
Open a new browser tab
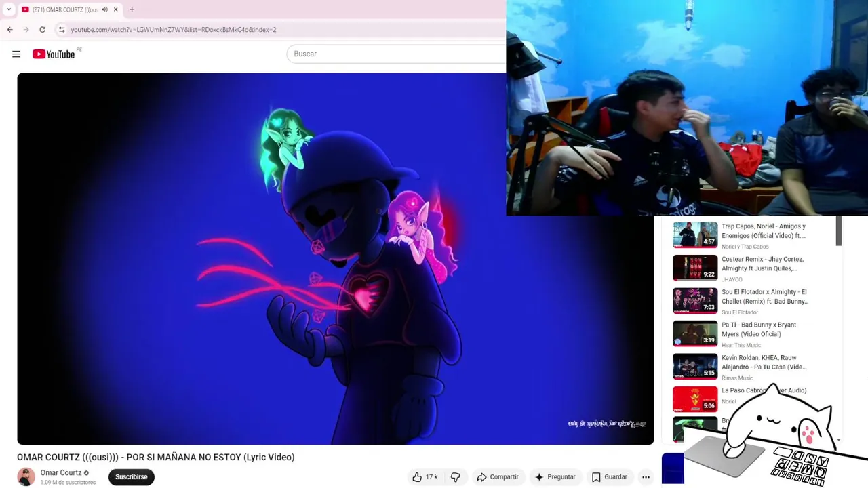tap(132, 9)
